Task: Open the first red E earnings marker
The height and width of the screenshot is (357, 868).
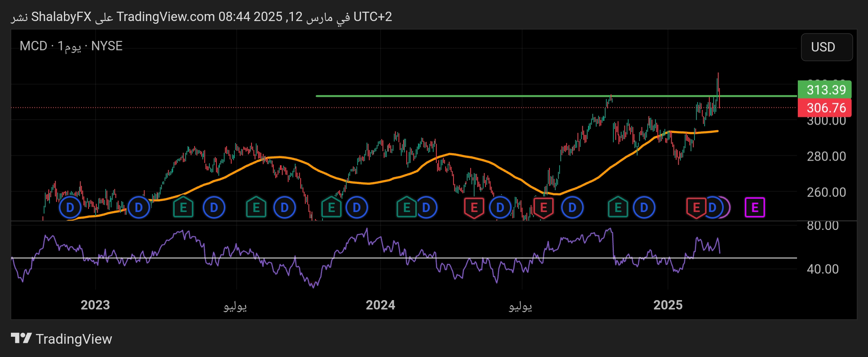Action: pos(474,208)
